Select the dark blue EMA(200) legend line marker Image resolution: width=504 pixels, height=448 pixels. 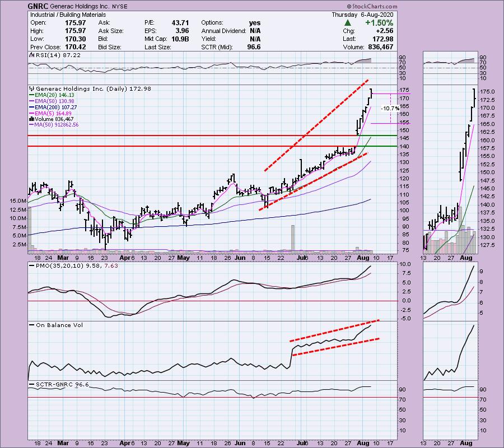pos(31,108)
